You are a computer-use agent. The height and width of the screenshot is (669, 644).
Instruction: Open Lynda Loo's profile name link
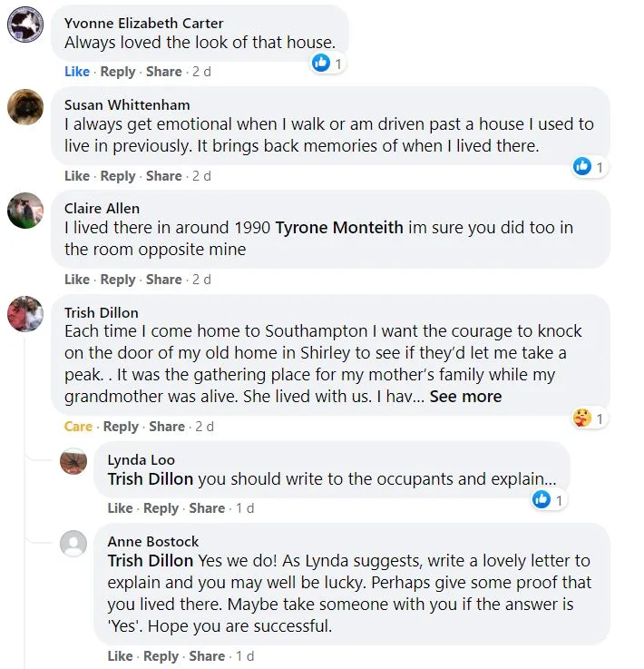(x=141, y=460)
